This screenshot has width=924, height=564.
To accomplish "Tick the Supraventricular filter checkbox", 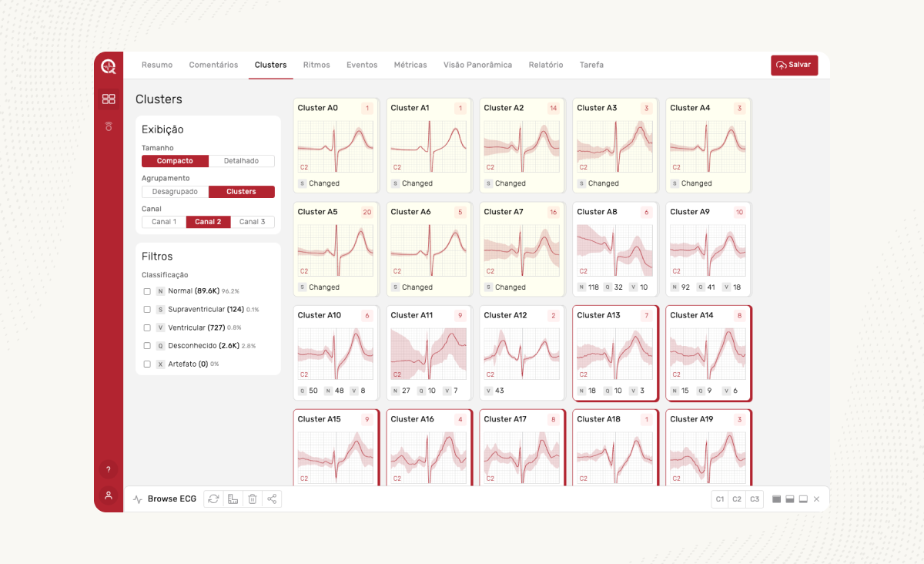I will click(x=147, y=310).
